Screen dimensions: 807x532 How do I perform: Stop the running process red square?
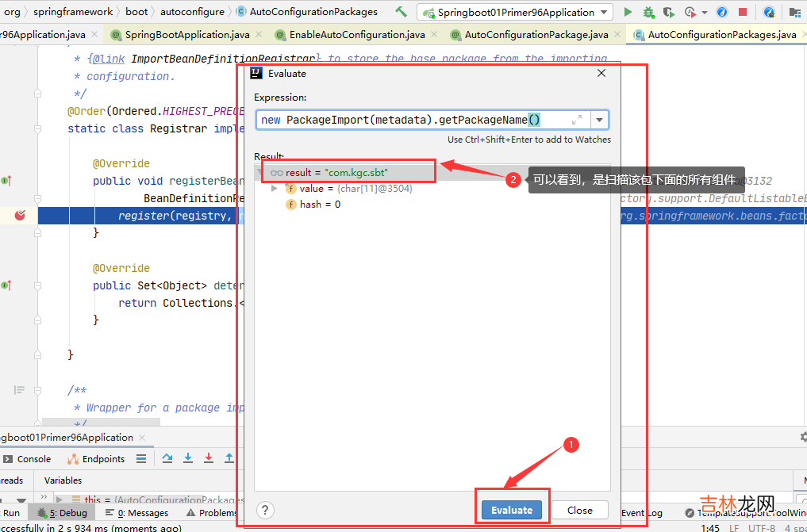click(743, 12)
